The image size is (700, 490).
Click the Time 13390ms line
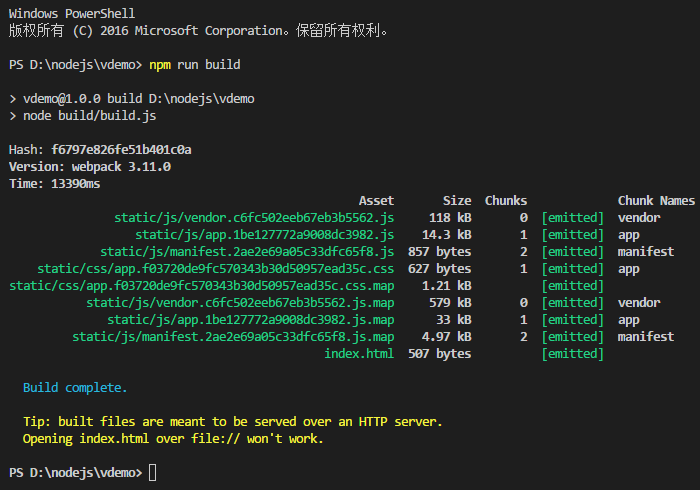click(54, 183)
